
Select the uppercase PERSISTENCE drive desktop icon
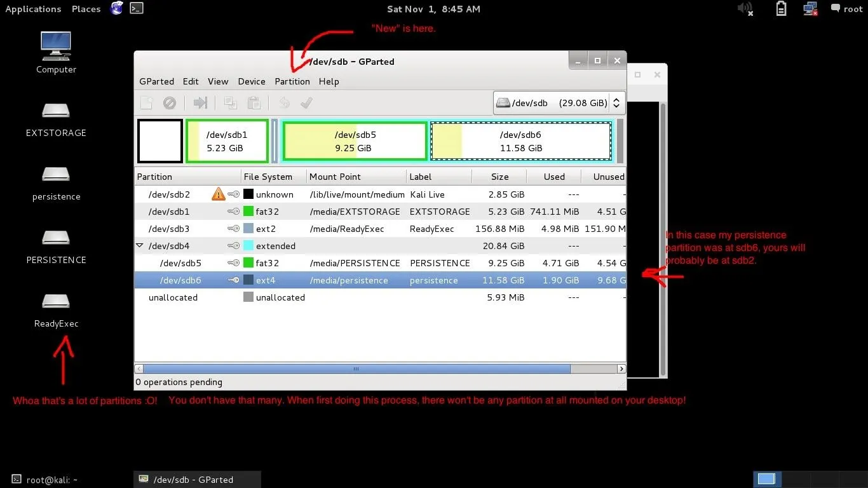point(56,246)
